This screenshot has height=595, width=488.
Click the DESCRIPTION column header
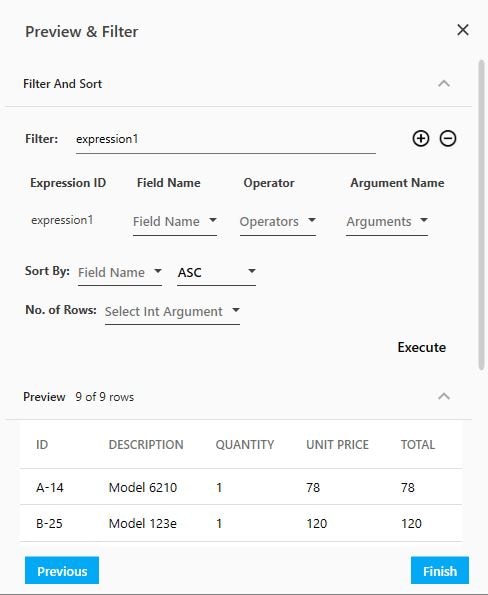(x=146, y=444)
